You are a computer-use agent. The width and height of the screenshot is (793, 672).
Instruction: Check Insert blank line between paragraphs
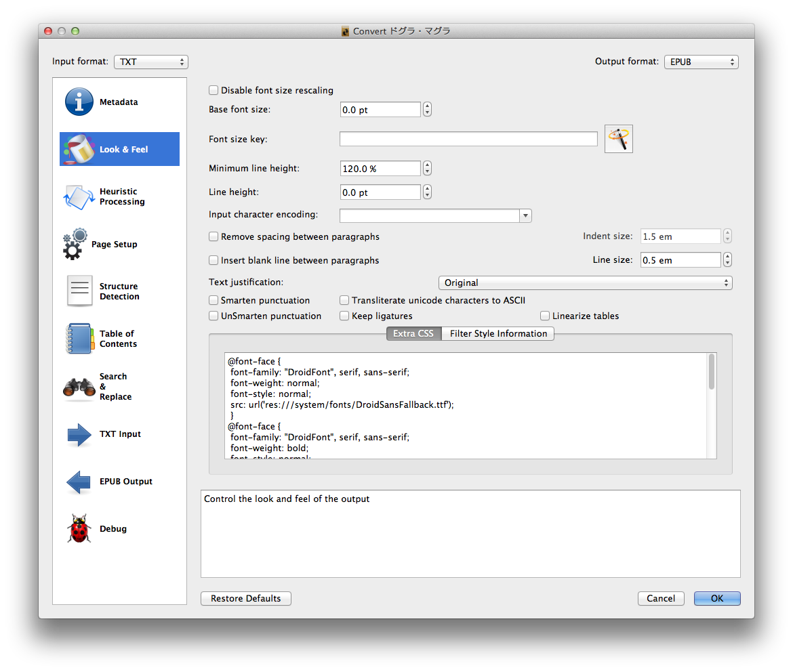(213, 260)
